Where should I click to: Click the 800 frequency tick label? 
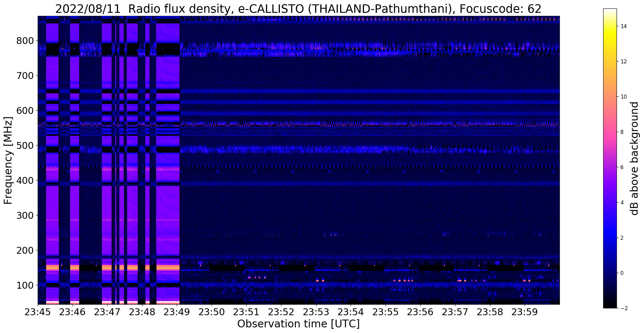[x=25, y=41]
